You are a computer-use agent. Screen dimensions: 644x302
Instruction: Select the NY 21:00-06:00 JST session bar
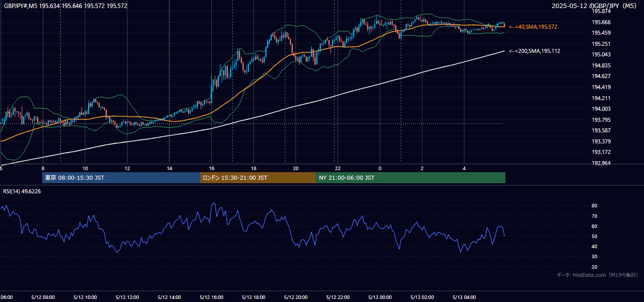pyautogui.click(x=411, y=178)
